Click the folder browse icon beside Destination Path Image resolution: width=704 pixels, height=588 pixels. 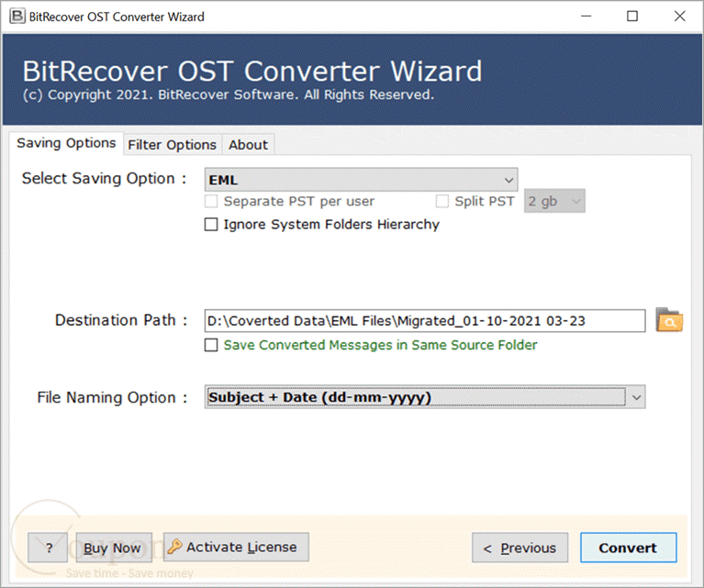tap(669, 320)
